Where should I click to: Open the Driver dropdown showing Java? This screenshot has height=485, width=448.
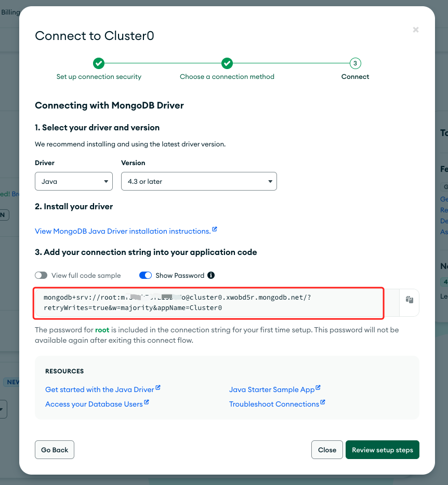click(x=74, y=181)
